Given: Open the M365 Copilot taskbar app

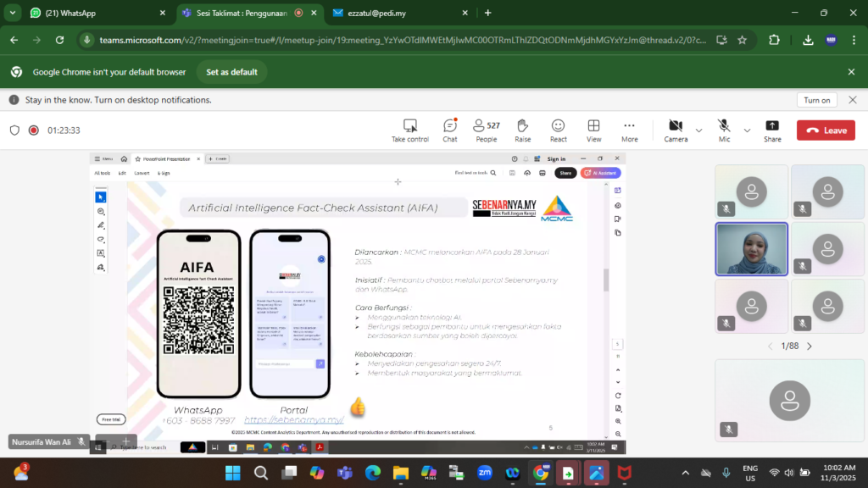Looking at the screenshot, I should click(x=429, y=473).
